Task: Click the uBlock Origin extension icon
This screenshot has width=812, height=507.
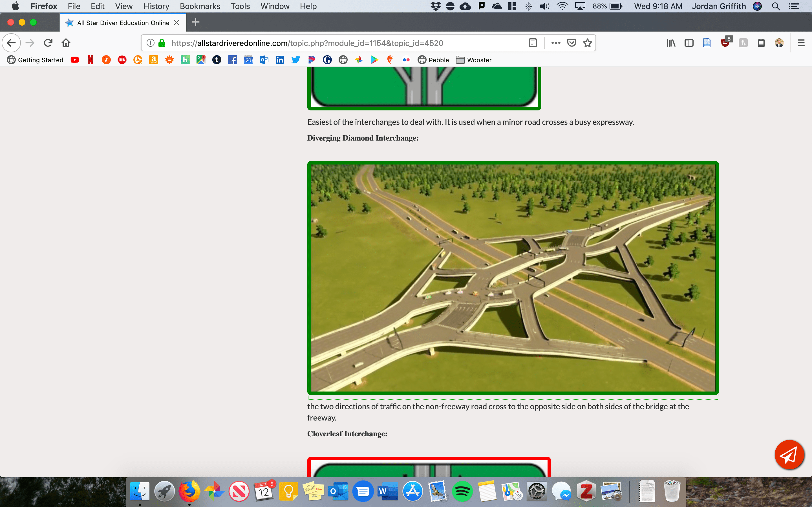Action: (x=725, y=43)
